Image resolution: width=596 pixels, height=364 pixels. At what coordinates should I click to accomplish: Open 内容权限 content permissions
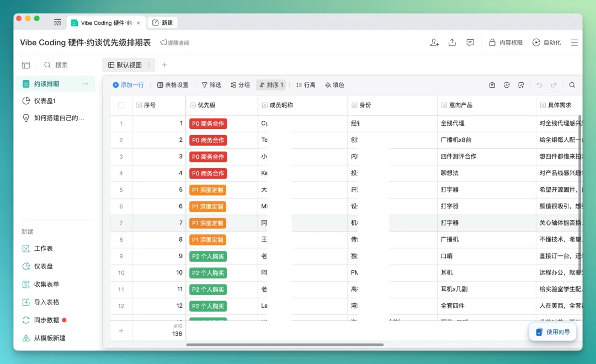tap(506, 42)
